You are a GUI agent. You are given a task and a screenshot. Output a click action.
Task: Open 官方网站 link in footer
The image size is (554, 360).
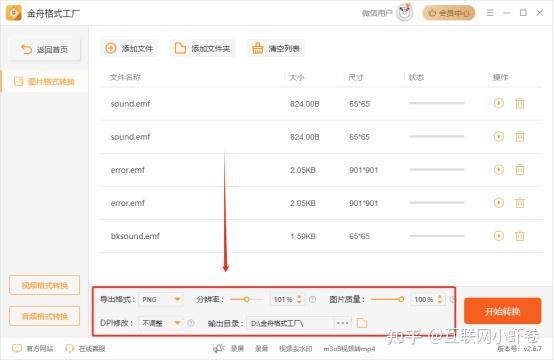40,349
